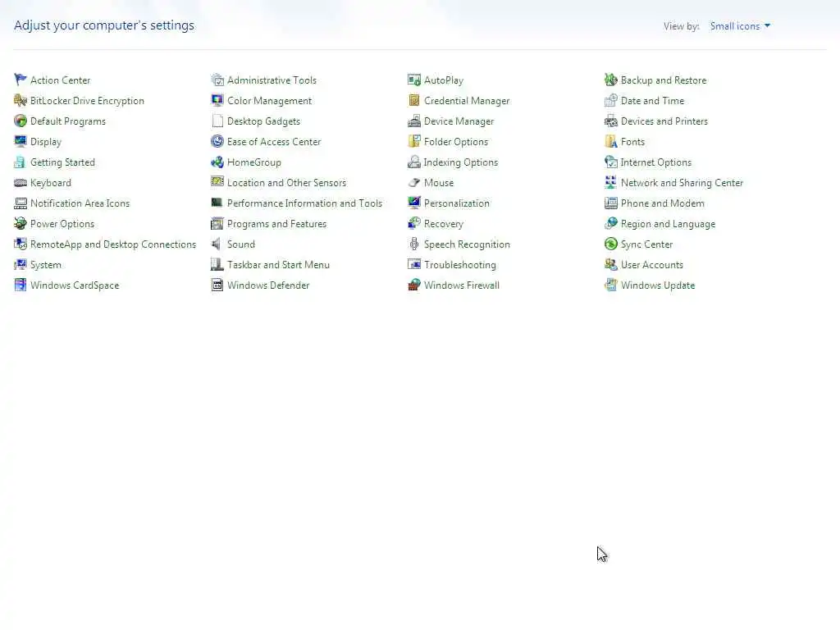
Task: Click the Mouse icon
Action: 414,183
